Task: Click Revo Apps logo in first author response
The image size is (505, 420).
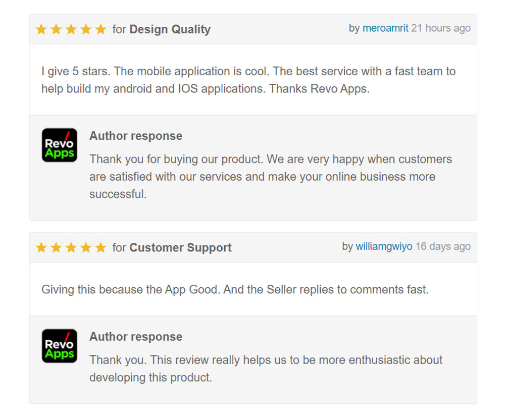Action: click(x=60, y=145)
